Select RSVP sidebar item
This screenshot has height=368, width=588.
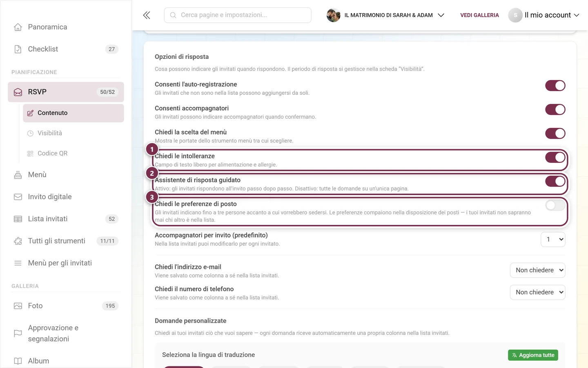66,92
